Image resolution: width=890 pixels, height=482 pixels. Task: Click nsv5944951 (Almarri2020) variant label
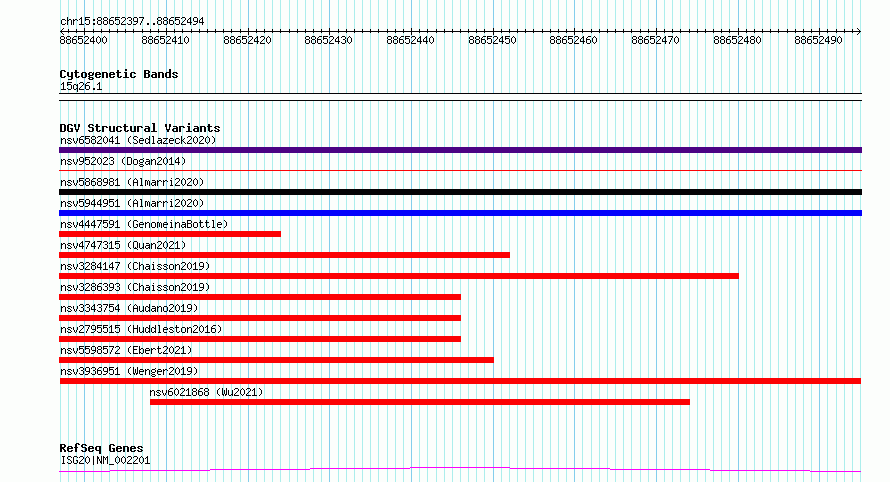[132, 203]
